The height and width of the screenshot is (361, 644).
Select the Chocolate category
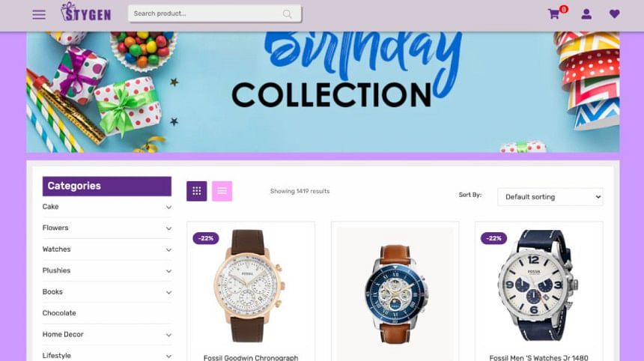click(59, 313)
